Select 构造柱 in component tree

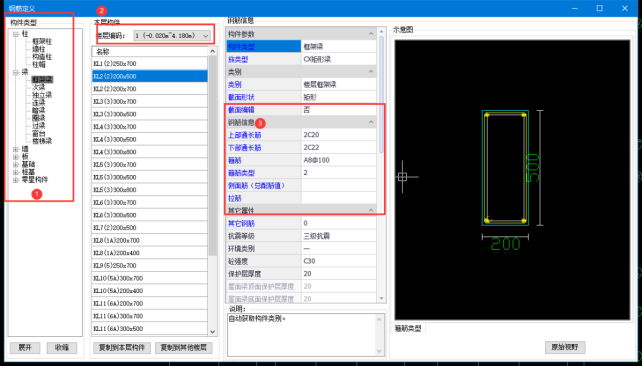coord(42,57)
